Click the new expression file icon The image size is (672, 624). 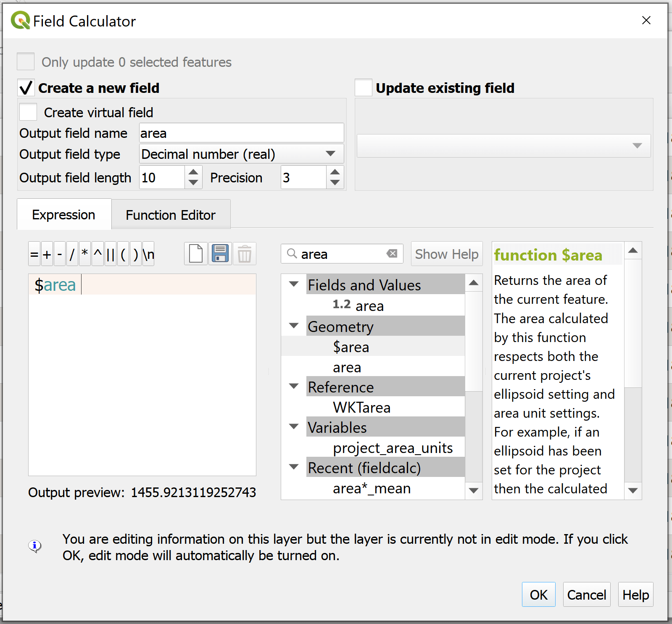coord(196,254)
